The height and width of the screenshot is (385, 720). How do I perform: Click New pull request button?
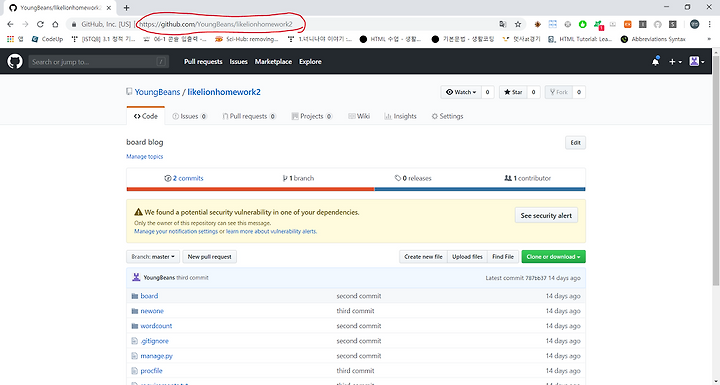pyautogui.click(x=209, y=256)
